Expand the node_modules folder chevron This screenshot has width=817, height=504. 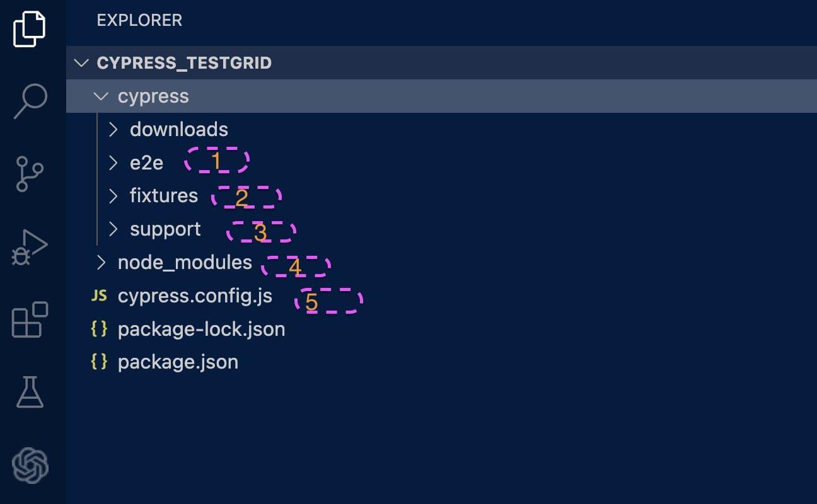101,263
